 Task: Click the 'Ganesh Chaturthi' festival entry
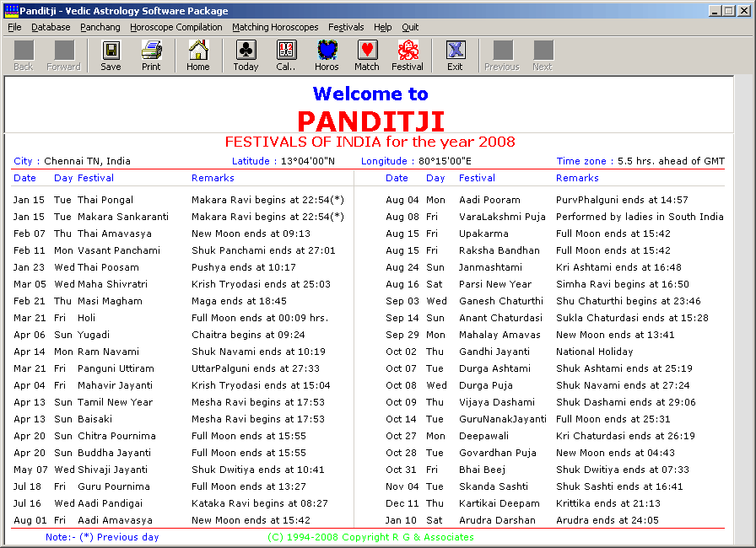[x=501, y=301]
